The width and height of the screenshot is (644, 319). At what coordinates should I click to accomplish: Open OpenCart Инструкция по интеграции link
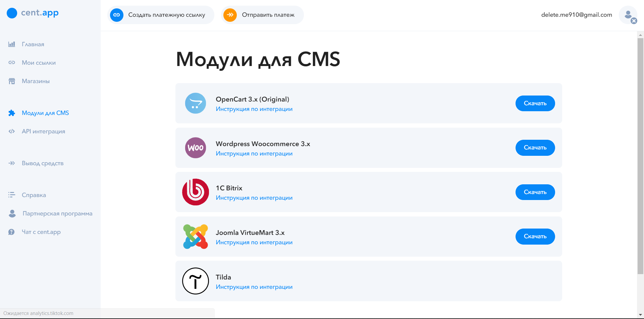(x=254, y=109)
